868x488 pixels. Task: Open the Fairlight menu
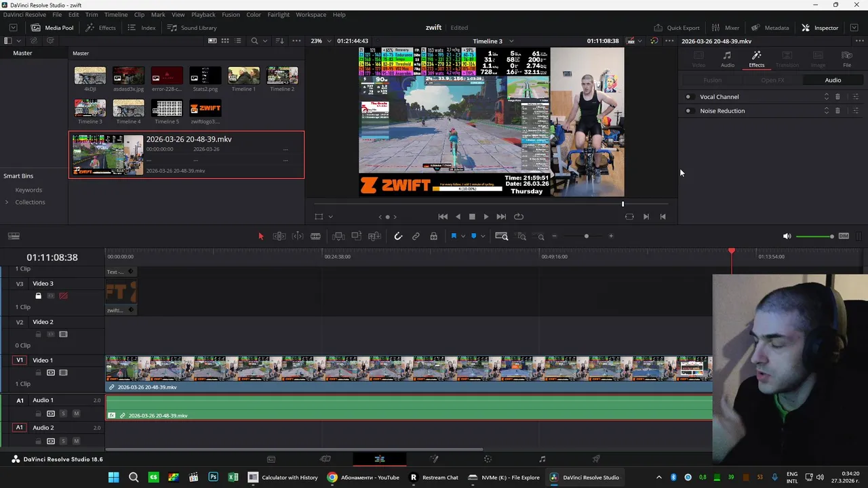[278, 14]
